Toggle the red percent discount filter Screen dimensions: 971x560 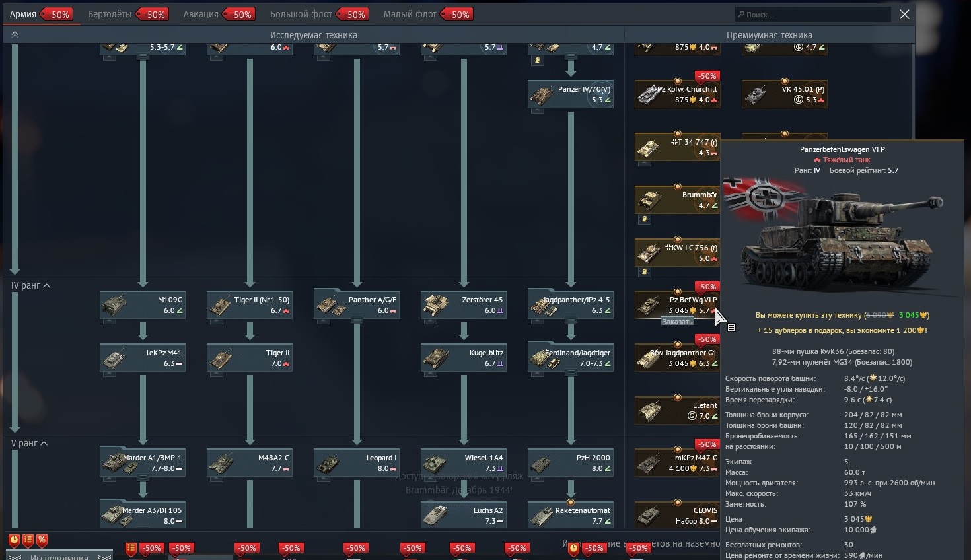42,540
